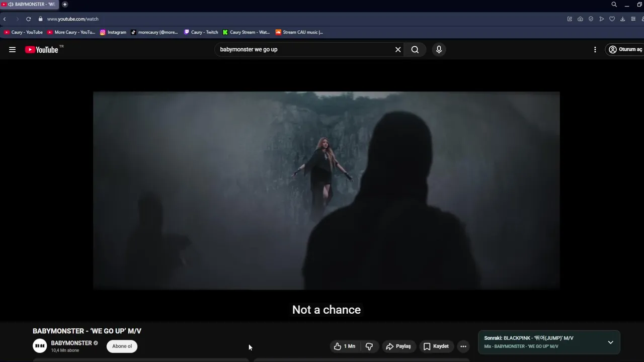
Task: Start voice search with the microphone
Action: pos(439,49)
